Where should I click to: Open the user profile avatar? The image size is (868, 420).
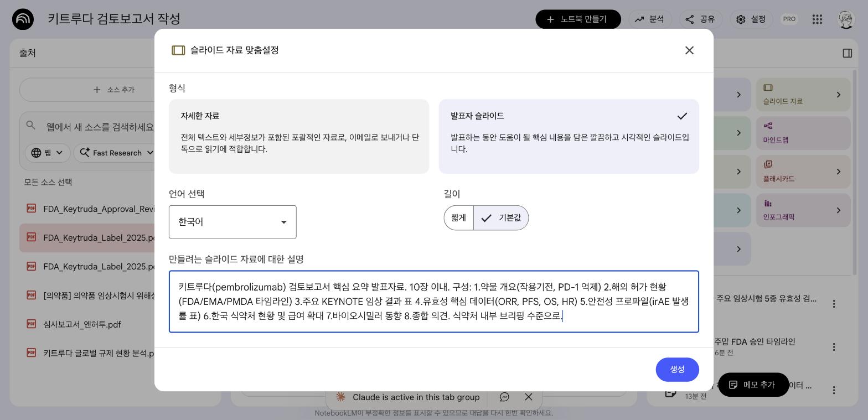[x=845, y=19]
